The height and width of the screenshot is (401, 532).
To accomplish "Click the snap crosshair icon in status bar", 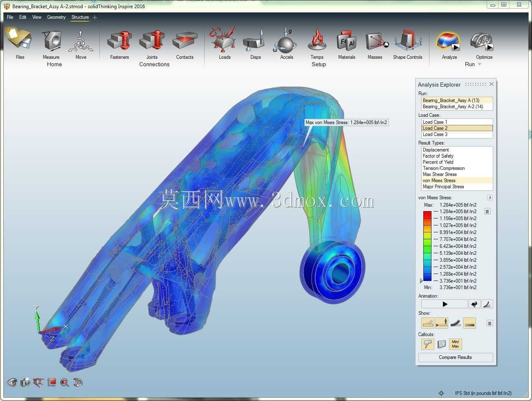I will coord(441,393).
